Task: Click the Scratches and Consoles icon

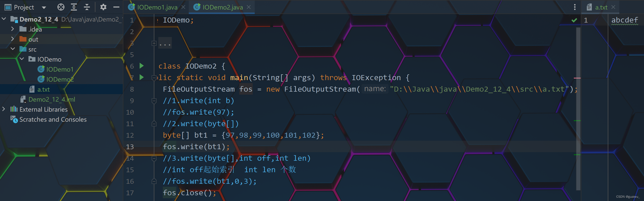Action: click(14, 119)
